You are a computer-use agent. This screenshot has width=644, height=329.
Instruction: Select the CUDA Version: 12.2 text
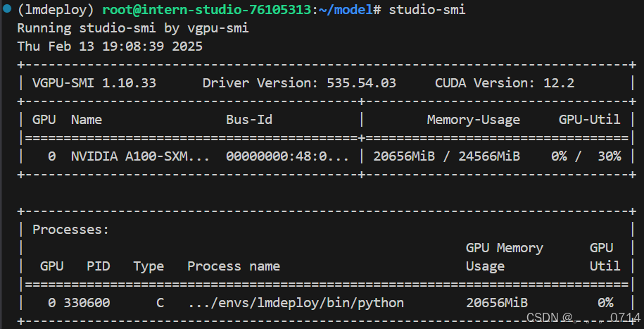[505, 83]
